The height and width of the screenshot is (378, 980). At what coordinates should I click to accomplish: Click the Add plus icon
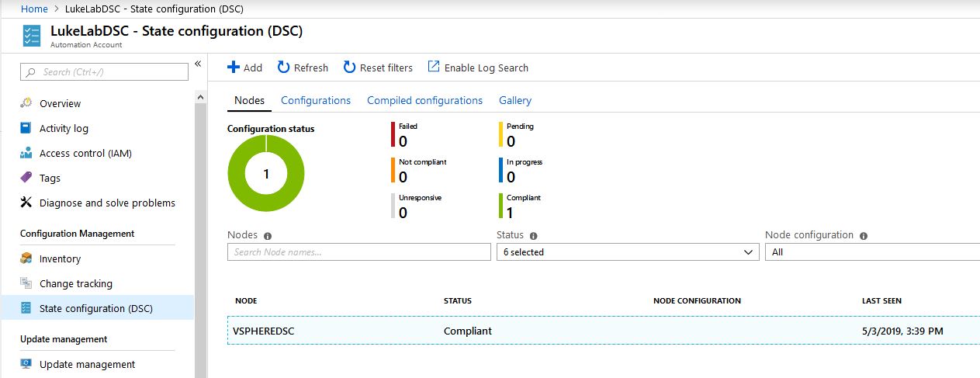234,68
